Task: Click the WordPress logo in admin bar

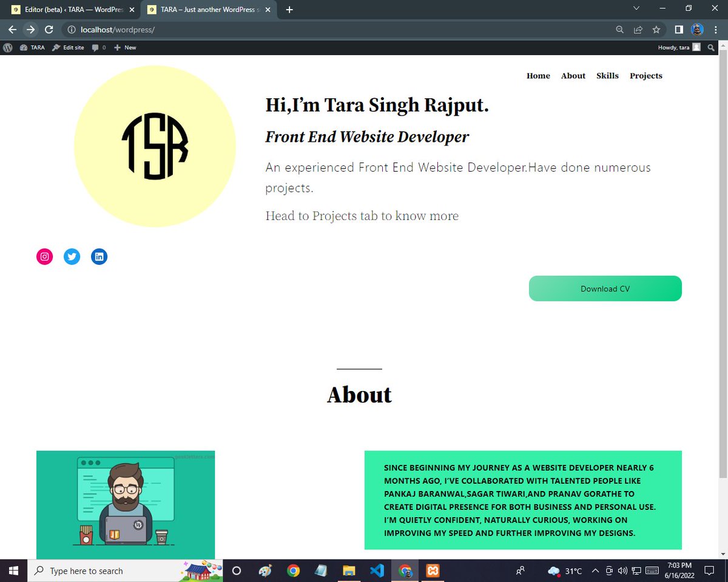Action: tap(8, 47)
